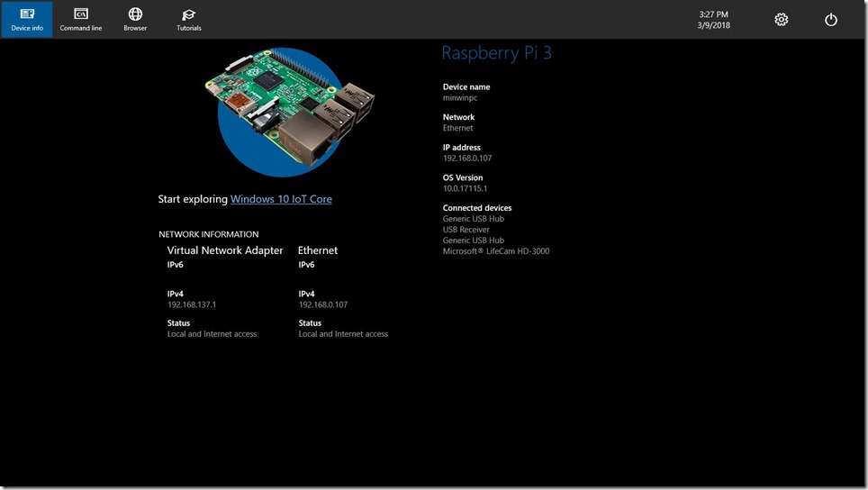Image resolution: width=868 pixels, height=490 pixels.
Task: Click the OS Version label
Action: click(x=463, y=177)
